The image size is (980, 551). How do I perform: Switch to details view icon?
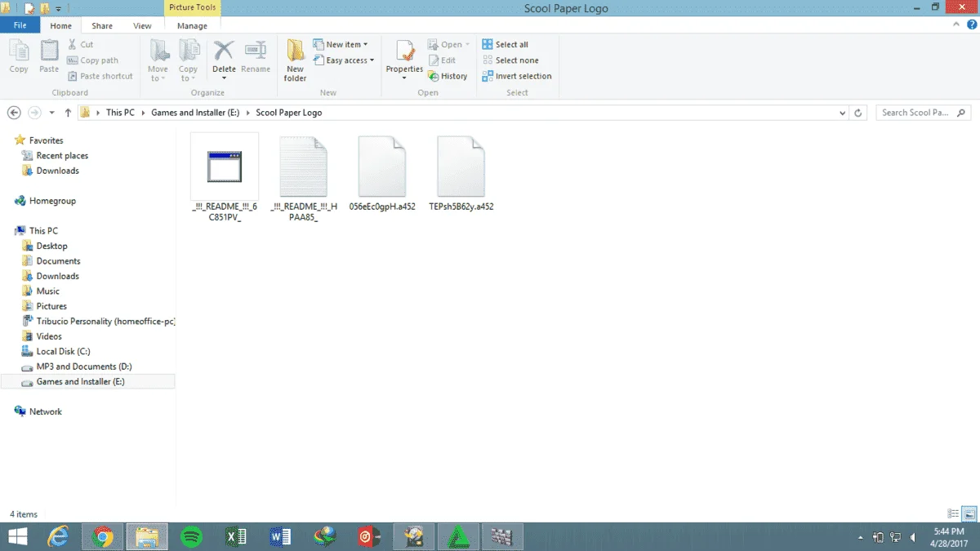tap(953, 514)
